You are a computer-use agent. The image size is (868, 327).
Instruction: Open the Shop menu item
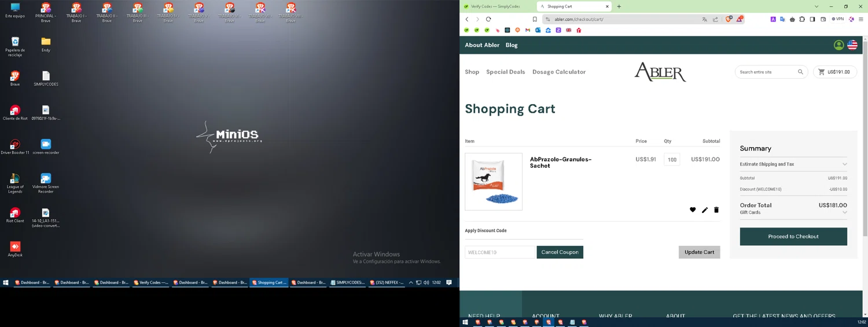click(472, 72)
